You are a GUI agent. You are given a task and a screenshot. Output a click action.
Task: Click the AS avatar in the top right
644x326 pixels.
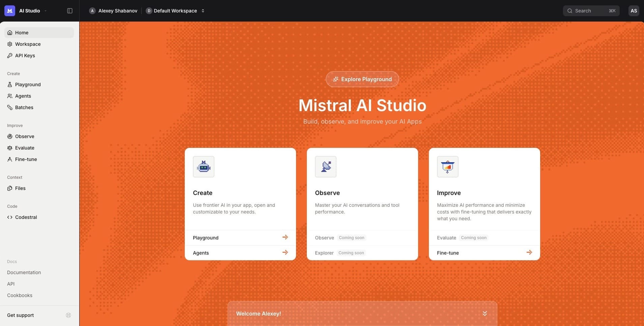633,10
